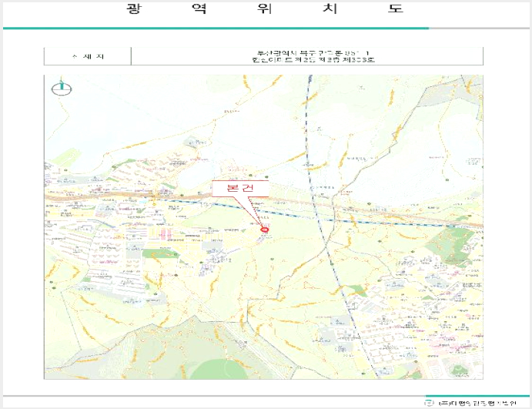Image resolution: width=532 pixels, height=409 pixels.
Task: Click the large dark green park area on the map
Action: point(451,245)
